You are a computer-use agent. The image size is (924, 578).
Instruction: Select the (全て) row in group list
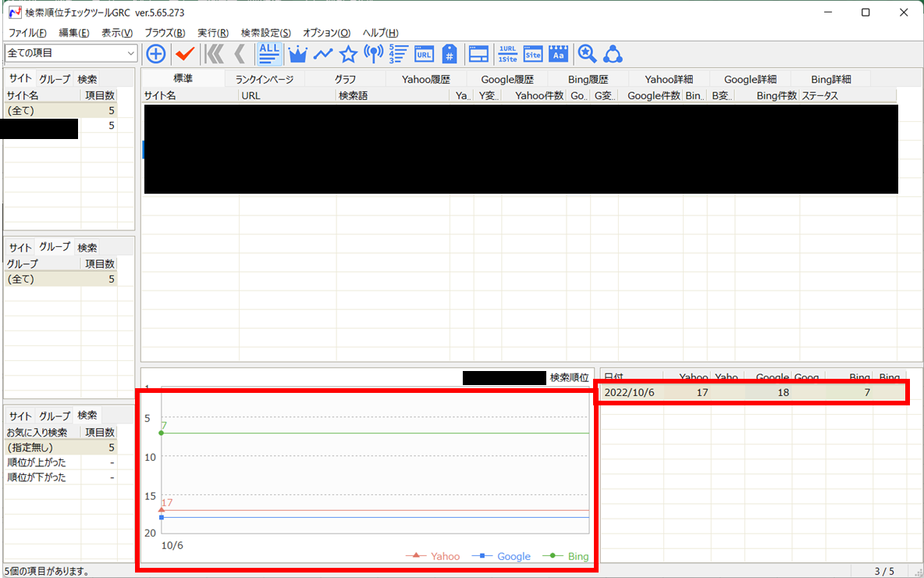(x=61, y=279)
